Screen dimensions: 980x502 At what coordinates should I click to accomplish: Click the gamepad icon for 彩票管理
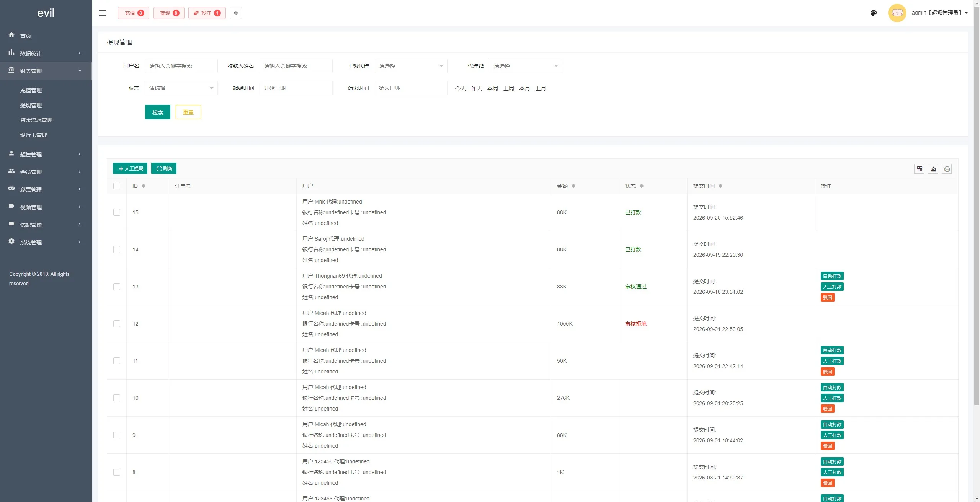click(11, 189)
